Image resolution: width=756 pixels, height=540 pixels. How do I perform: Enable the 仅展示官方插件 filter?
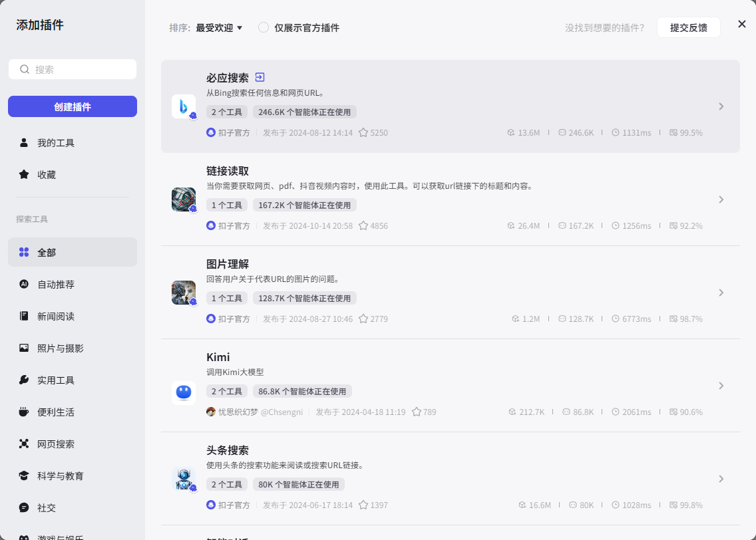pyautogui.click(x=263, y=28)
